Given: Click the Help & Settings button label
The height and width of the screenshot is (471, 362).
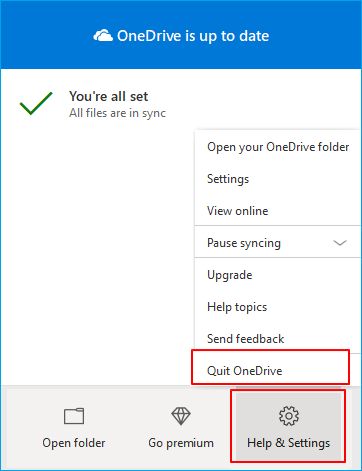Looking at the screenshot, I should tap(289, 443).
